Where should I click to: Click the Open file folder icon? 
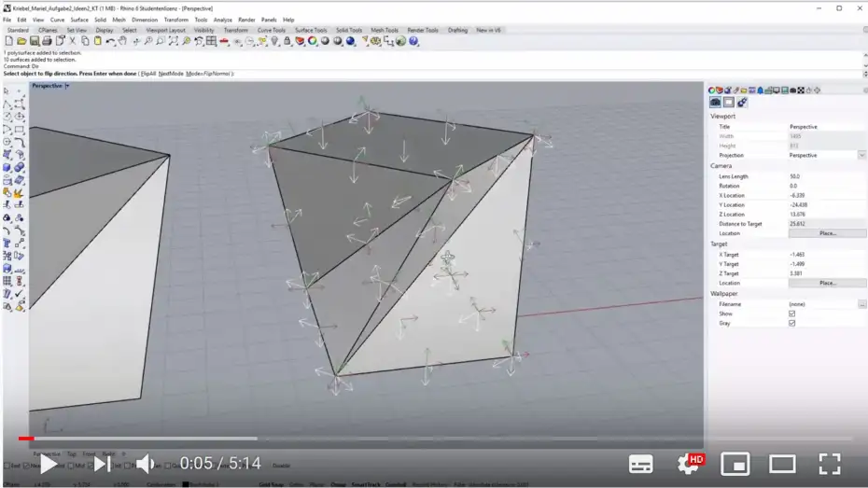tap(21, 41)
